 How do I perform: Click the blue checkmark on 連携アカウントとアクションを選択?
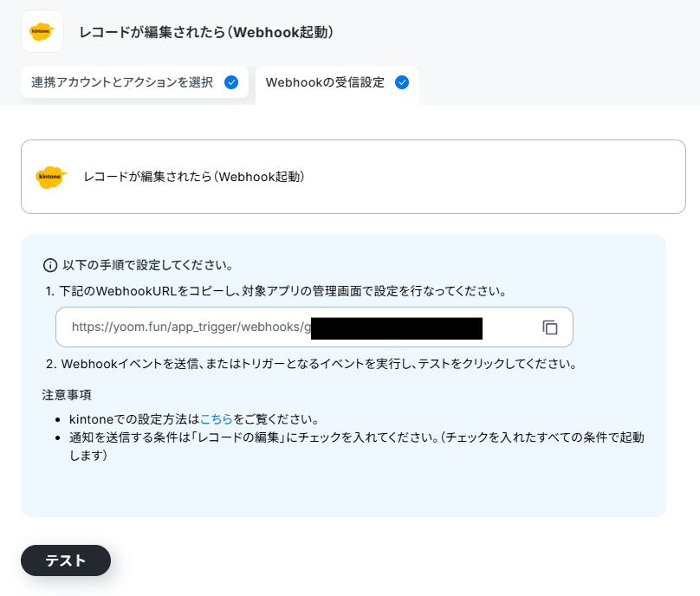pos(231,82)
